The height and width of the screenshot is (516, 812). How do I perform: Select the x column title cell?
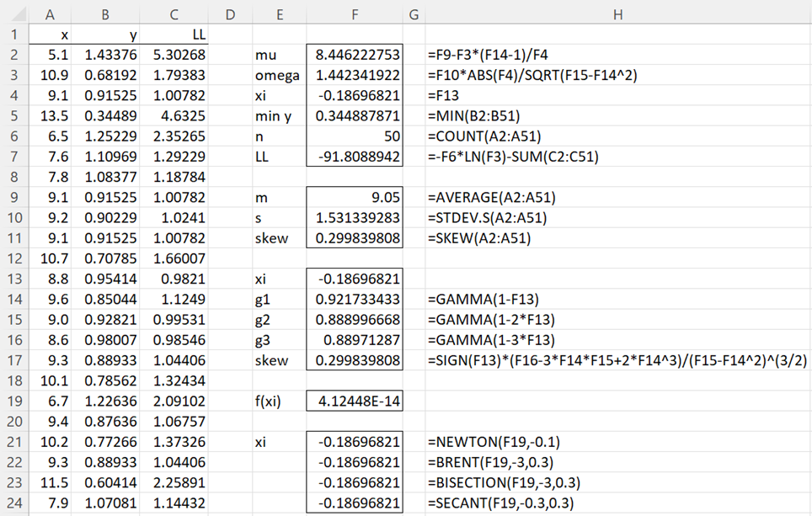coord(50,35)
